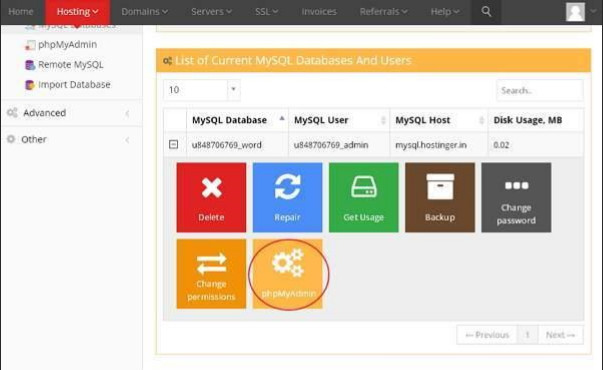The height and width of the screenshot is (370, 603).
Task: Open the search magnifier in top bar
Action: coord(486,12)
